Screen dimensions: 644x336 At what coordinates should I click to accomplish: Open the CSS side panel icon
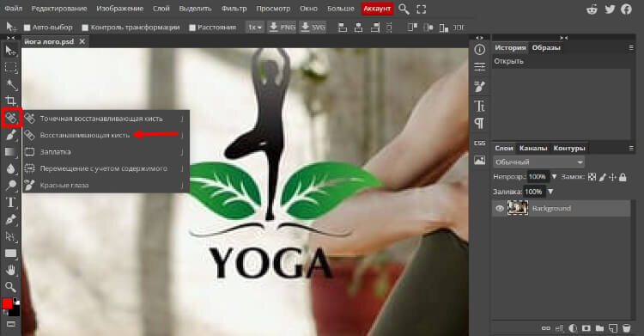(479, 143)
